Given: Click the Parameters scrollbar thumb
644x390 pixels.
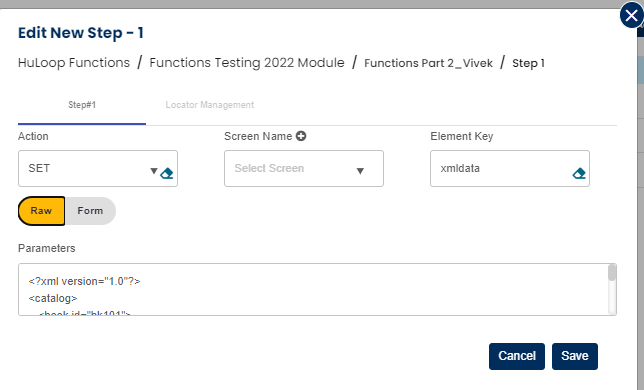Looking at the screenshot, I should coord(612,273).
